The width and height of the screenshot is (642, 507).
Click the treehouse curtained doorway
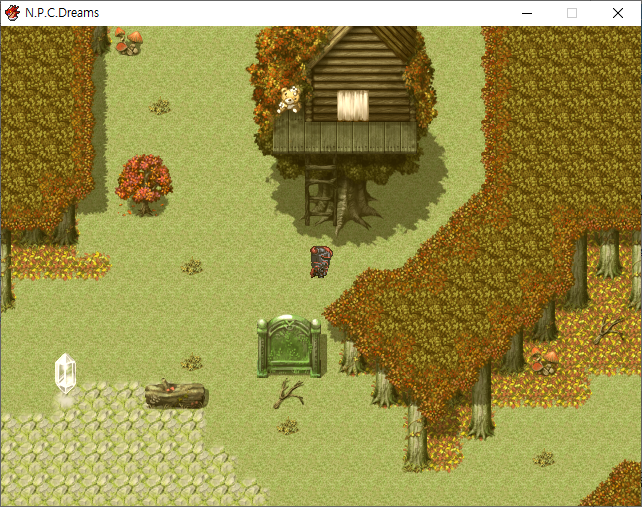(353, 106)
